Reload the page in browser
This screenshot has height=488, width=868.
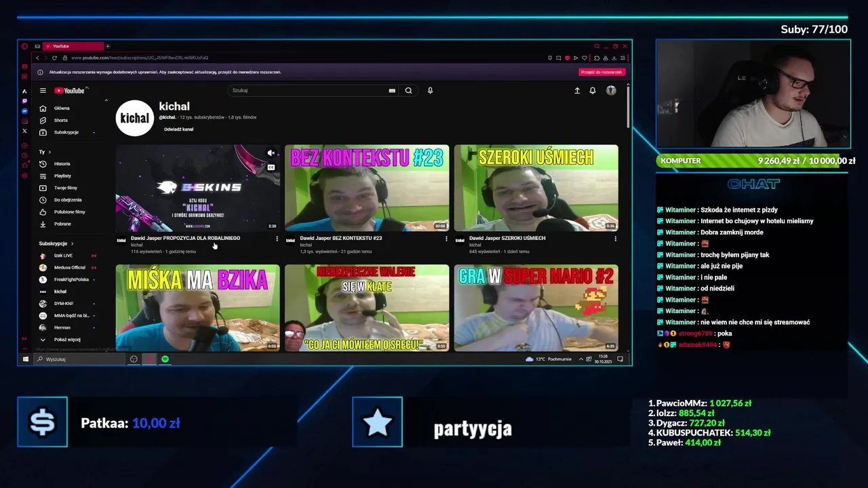[x=54, y=58]
